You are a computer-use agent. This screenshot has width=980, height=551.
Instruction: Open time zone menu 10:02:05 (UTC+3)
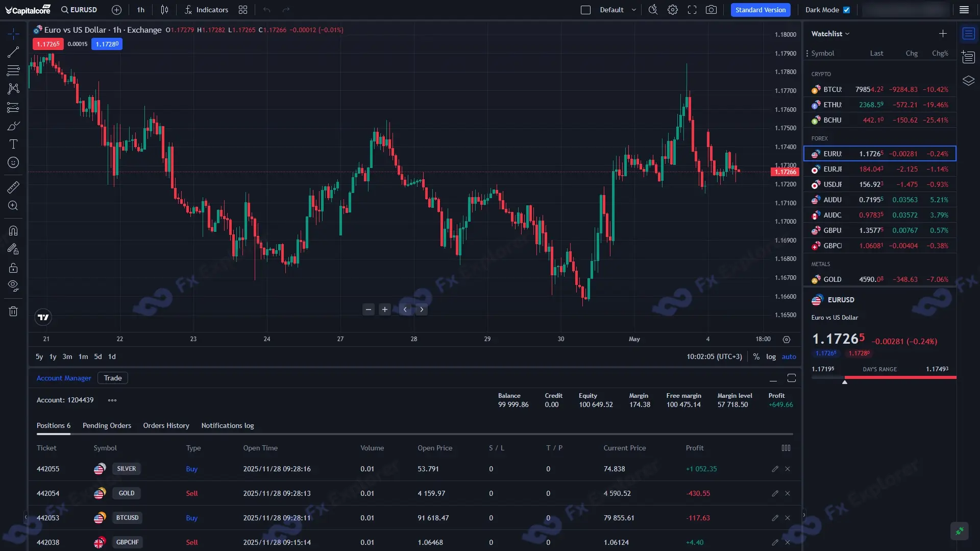[714, 356]
